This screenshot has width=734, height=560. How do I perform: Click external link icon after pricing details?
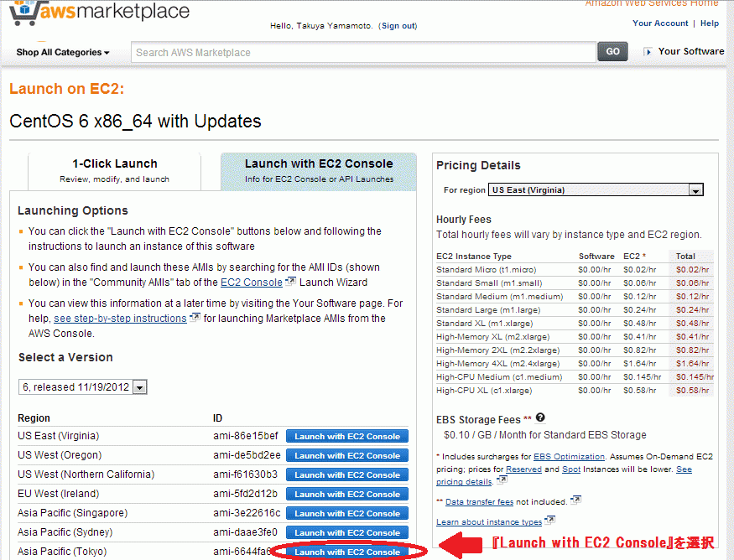[x=502, y=480]
